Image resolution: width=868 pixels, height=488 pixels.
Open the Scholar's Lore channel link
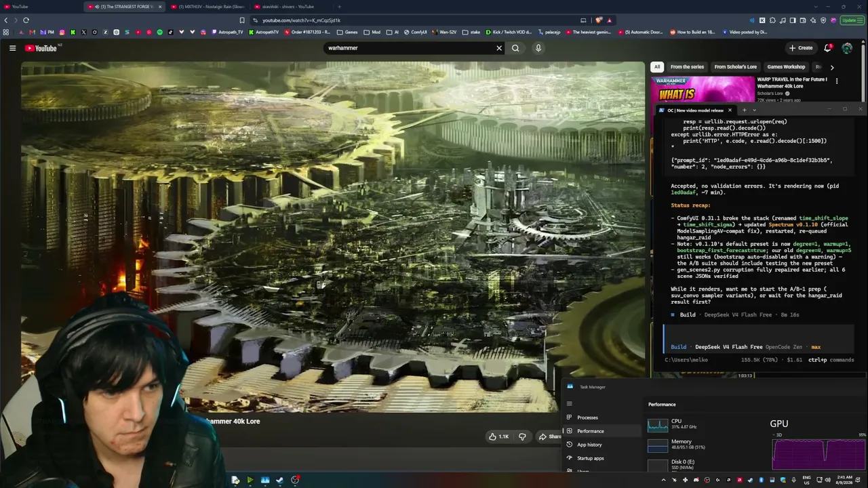[770, 94]
